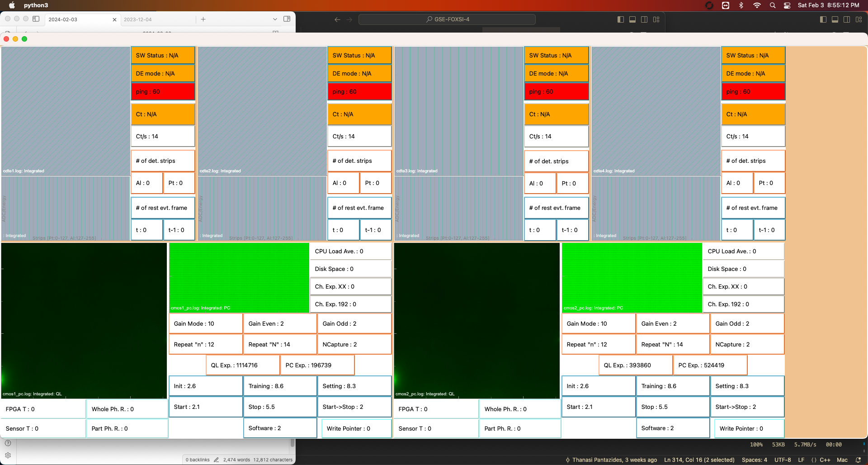Viewport: 868px width, 465px height.
Task: Toggle secondary sidebar icon in the rightmost VS Code window
Action: pyautogui.click(x=847, y=19)
